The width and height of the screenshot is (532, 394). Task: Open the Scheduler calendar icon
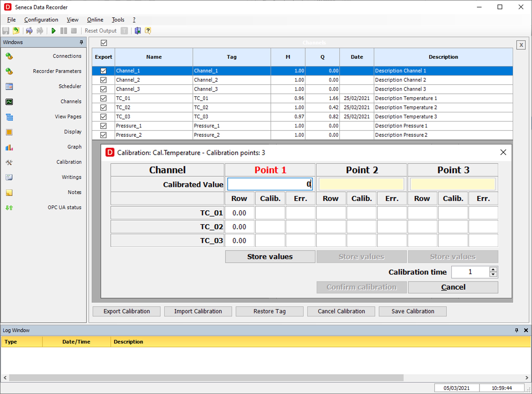pyautogui.click(x=9, y=86)
